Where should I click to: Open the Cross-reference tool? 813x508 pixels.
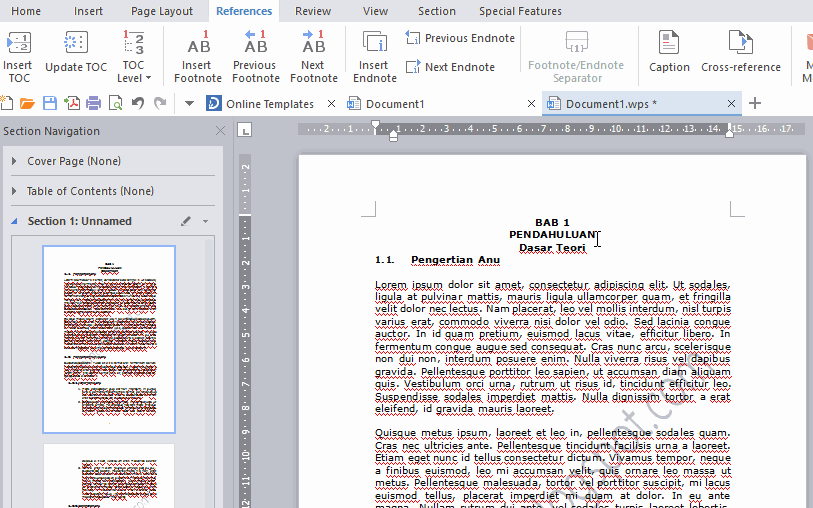740,52
